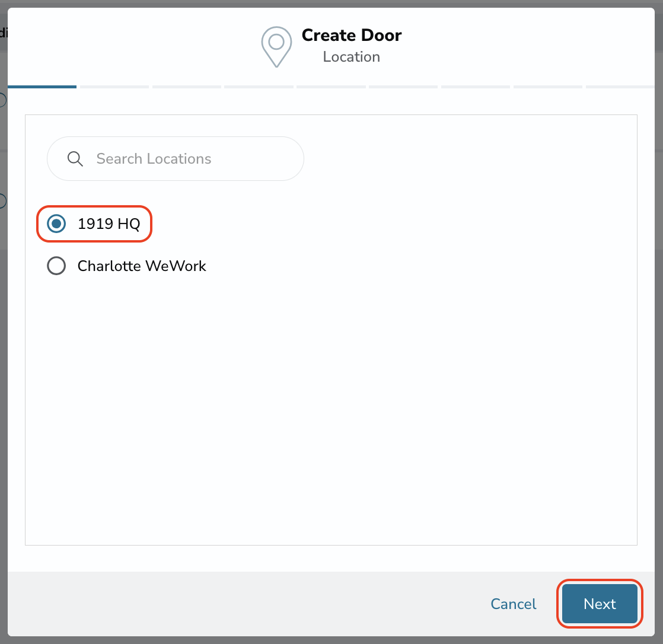Focus the Search Locations input field
663x644 pixels.
click(x=176, y=158)
